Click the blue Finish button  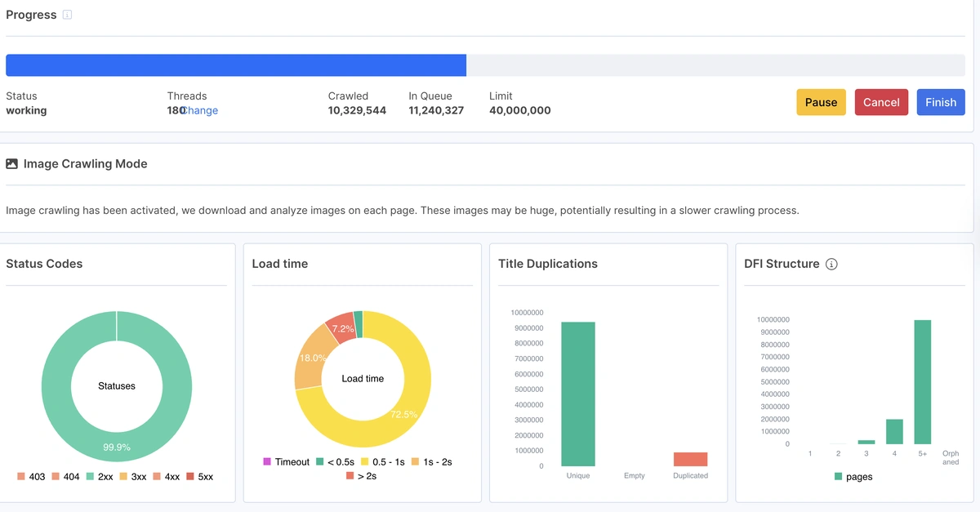tap(940, 102)
